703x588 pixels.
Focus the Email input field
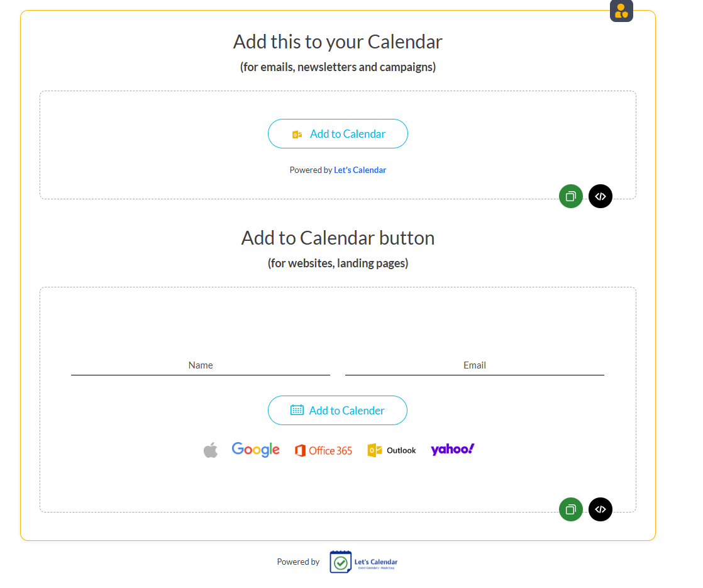tap(475, 365)
